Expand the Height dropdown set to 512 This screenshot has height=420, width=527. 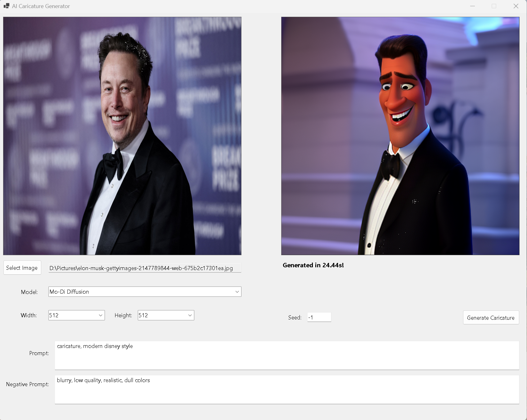click(x=166, y=315)
